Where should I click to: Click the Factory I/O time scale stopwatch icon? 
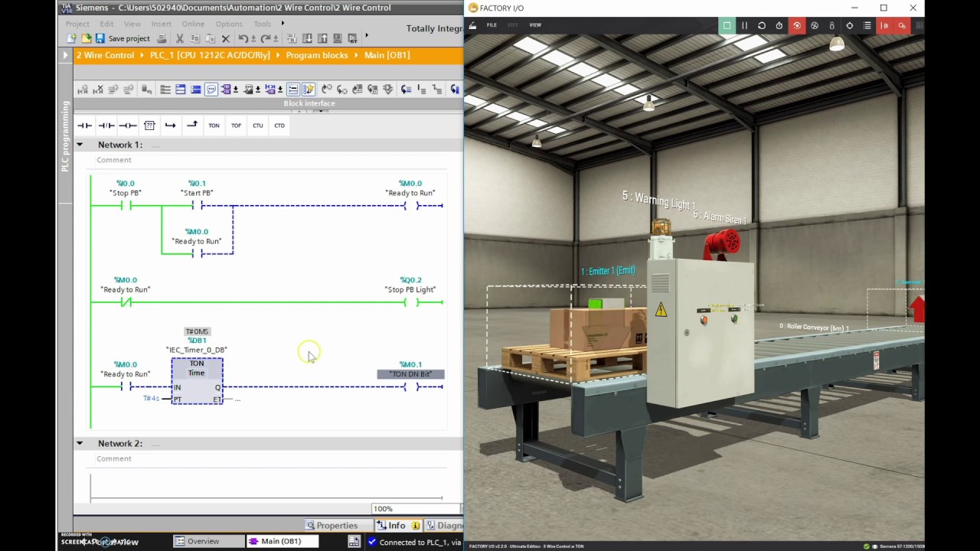[779, 25]
